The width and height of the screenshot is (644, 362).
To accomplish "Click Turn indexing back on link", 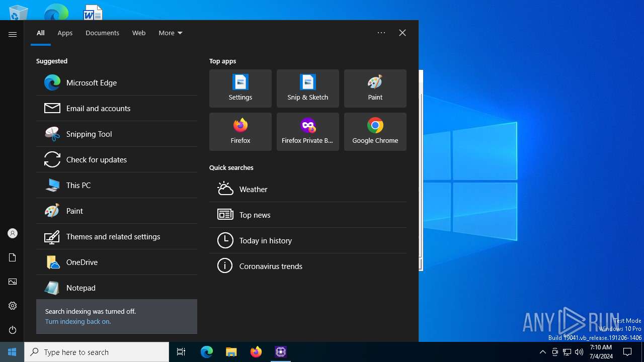I will (x=78, y=321).
